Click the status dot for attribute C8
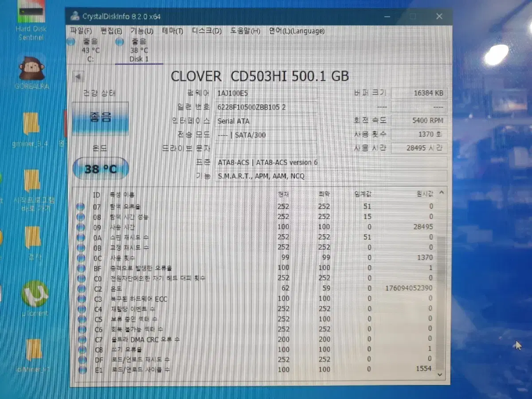This screenshot has width=532, height=399. coord(82,350)
